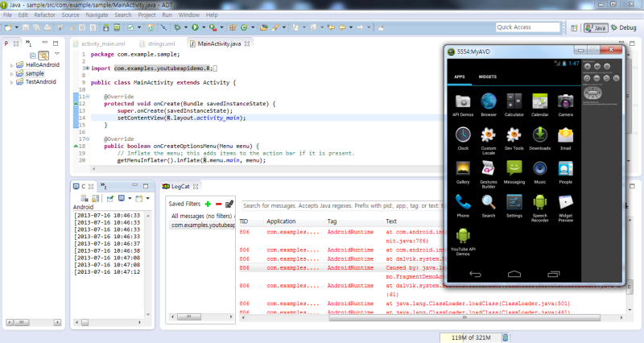Click the green Run toolbar button
Viewport: 644px width, 343px height.
pos(195,27)
